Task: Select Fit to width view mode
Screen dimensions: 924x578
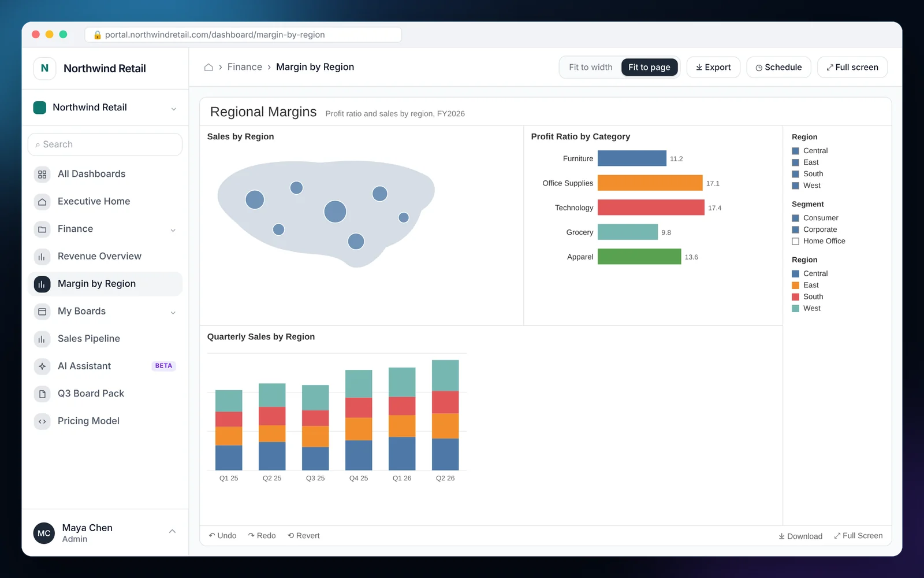Action: click(x=590, y=67)
